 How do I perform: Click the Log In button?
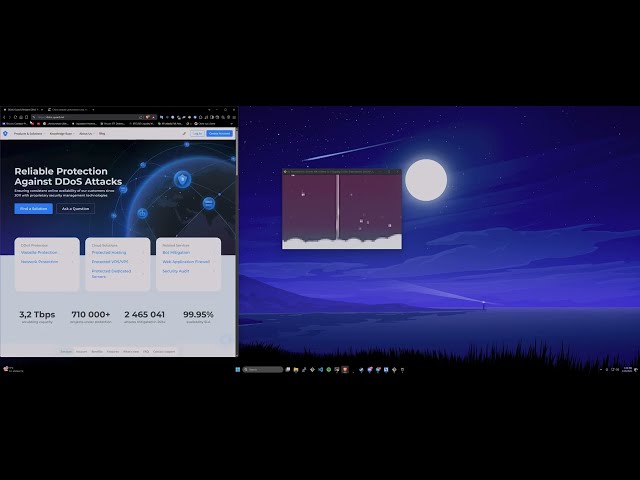click(x=197, y=133)
